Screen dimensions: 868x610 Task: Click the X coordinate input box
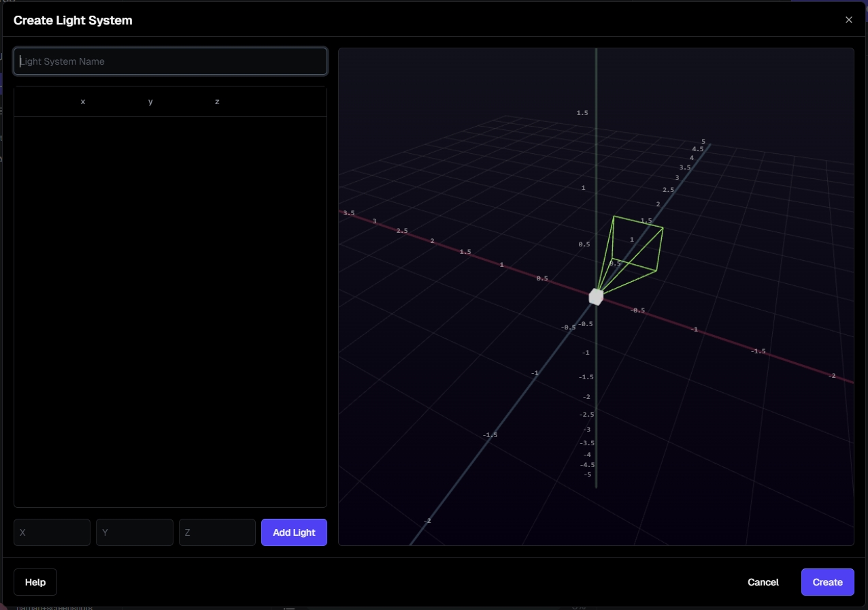point(52,532)
